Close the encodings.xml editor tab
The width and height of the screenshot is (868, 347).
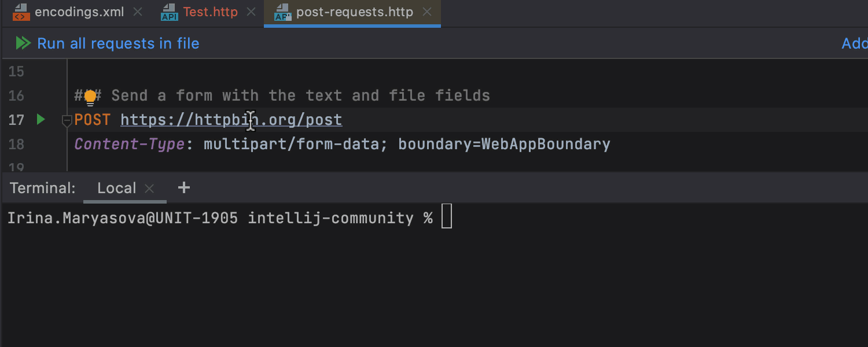point(137,11)
